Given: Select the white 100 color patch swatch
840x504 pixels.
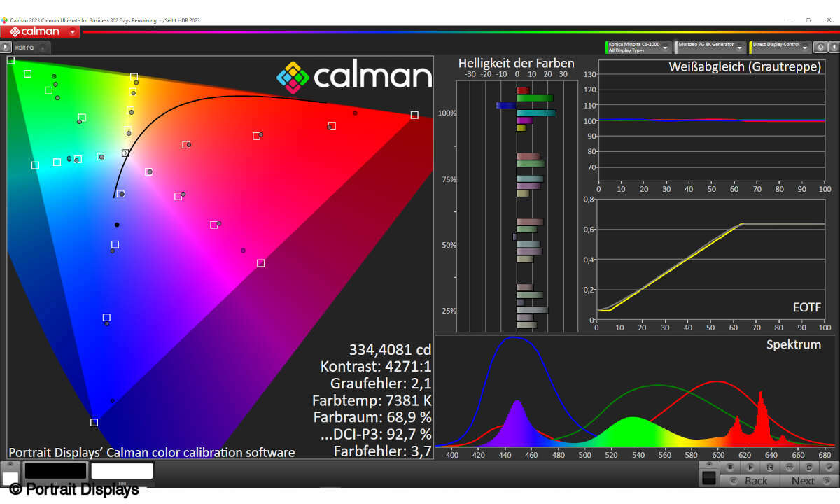Looking at the screenshot, I should click(x=122, y=471).
